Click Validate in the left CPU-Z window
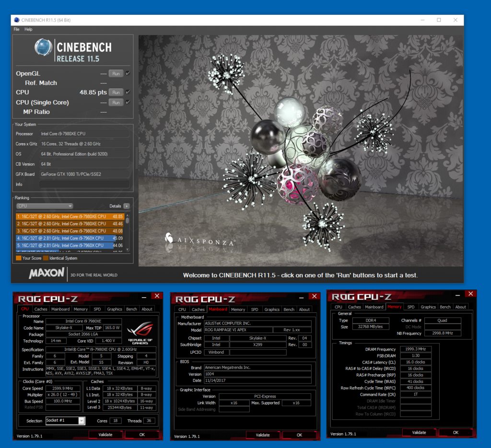 click(x=105, y=435)
